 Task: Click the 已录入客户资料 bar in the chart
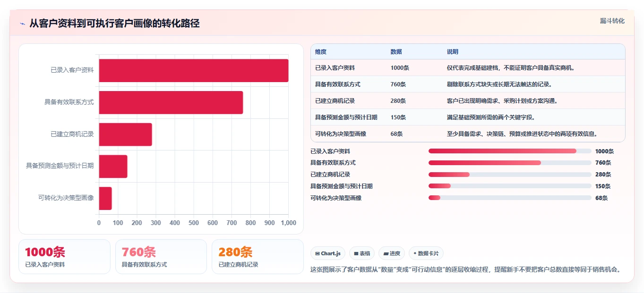[x=194, y=70]
